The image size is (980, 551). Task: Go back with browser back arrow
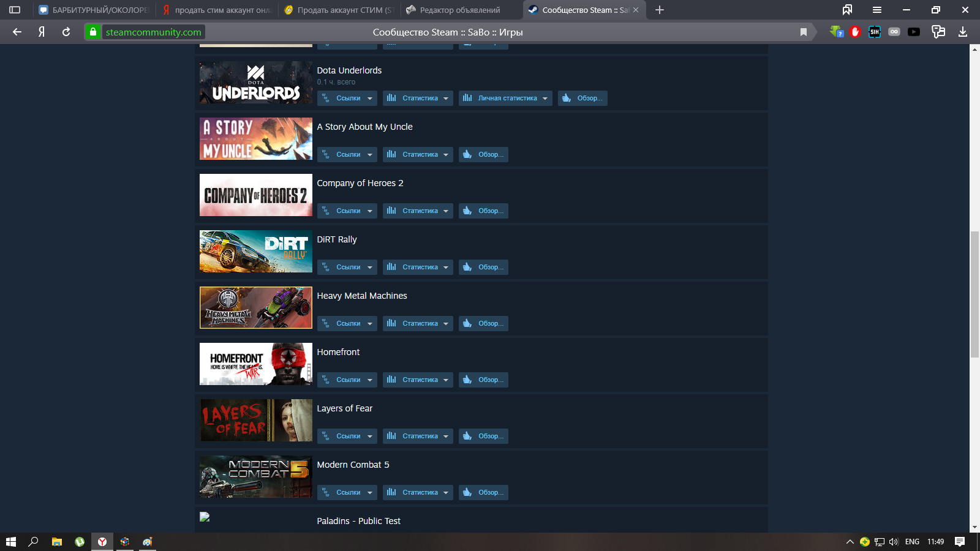(17, 32)
